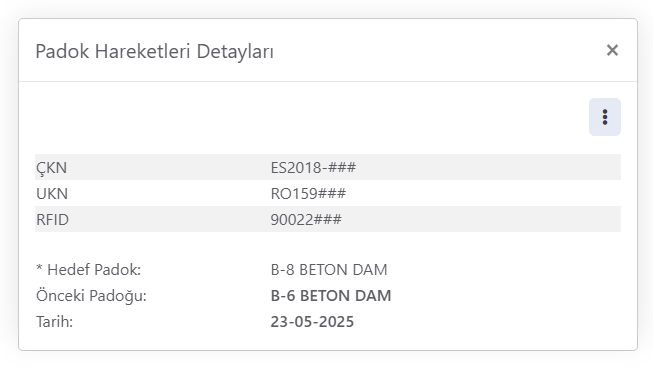Click the Hedef Padok value B-8 BETON DAM

click(x=329, y=270)
